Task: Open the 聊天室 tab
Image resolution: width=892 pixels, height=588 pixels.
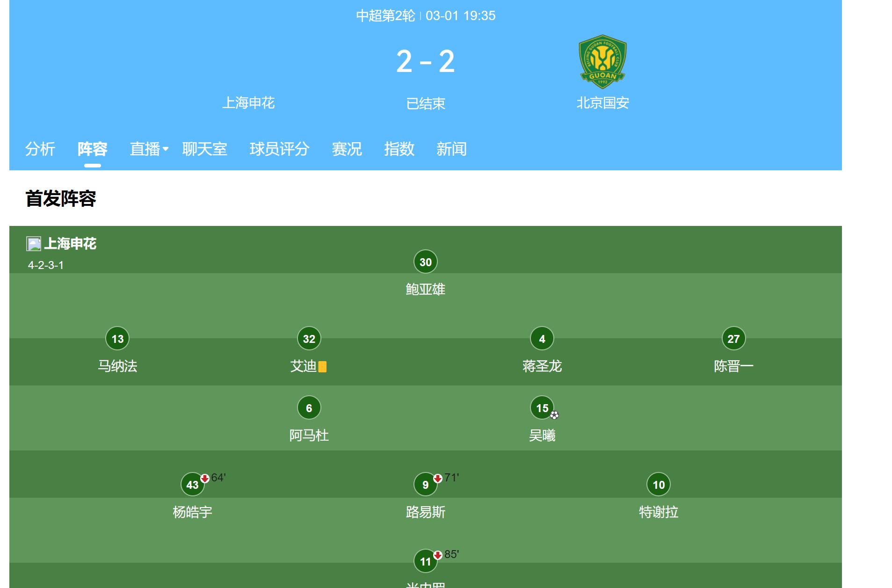Action: [x=205, y=149]
